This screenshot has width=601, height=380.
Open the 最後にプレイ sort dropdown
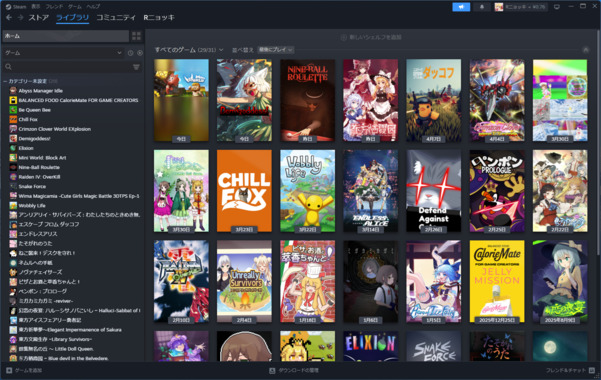(x=276, y=50)
